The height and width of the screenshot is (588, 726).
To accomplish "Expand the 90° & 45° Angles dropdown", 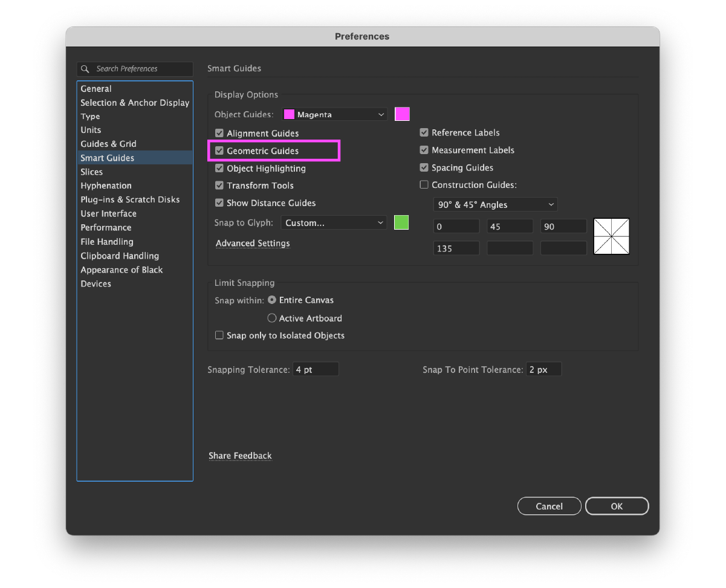I will pos(495,205).
